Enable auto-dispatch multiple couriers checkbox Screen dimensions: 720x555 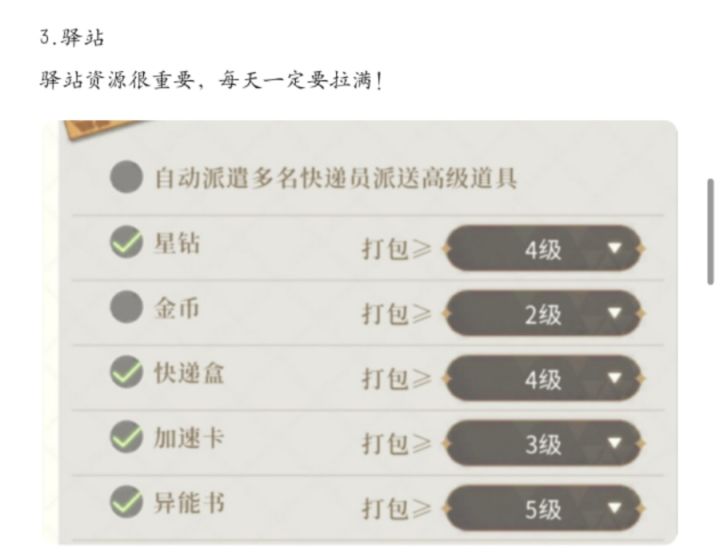[x=126, y=179]
